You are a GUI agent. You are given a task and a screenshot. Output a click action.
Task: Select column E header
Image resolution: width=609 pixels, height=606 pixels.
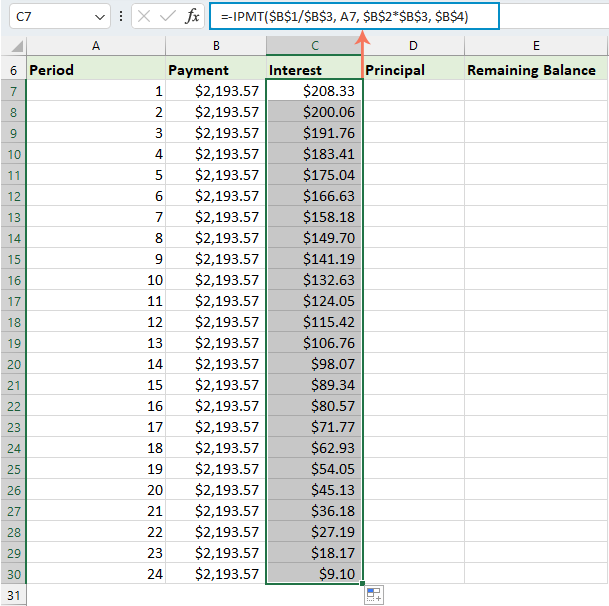click(536, 46)
